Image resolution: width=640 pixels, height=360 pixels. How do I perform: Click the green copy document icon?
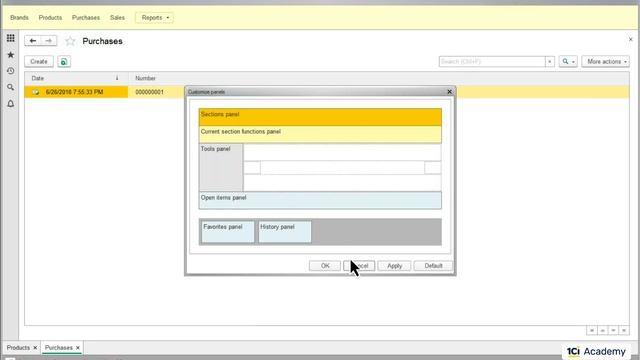[x=64, y=62]
